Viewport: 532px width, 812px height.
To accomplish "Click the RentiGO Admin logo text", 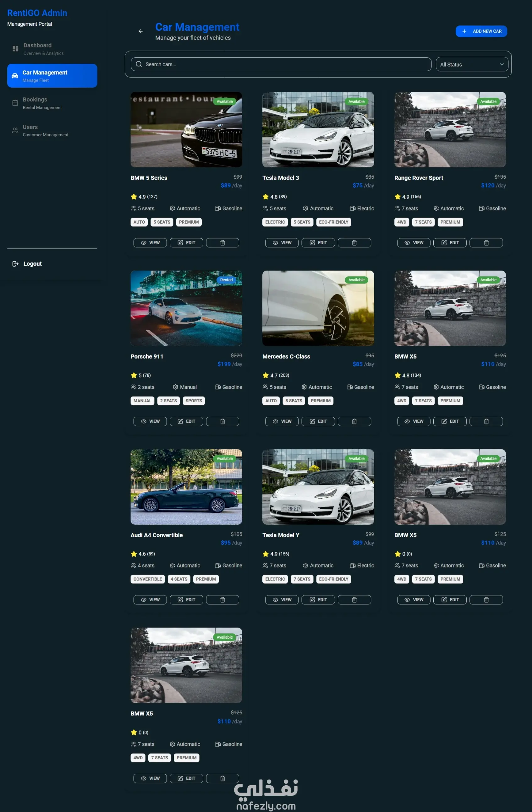I will click(x=37, y=13).
